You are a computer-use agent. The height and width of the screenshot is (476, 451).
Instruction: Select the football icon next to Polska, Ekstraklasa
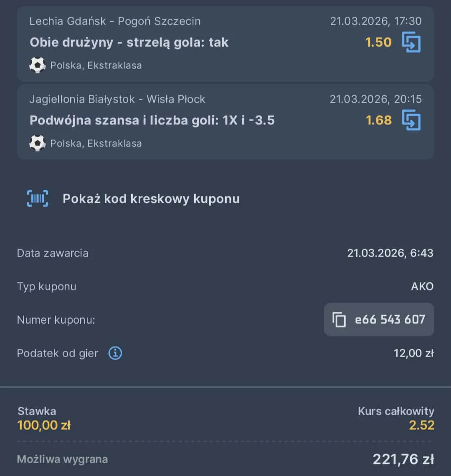(38, 65)
